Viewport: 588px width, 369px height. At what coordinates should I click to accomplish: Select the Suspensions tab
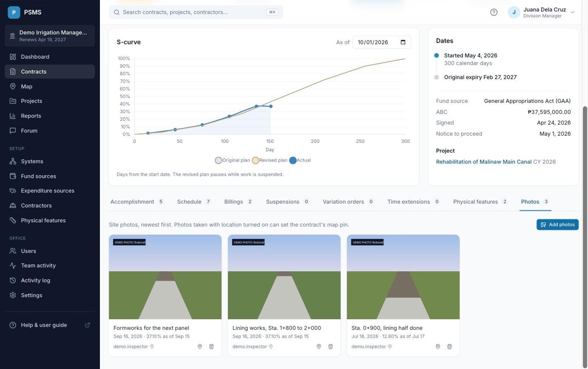288,202
